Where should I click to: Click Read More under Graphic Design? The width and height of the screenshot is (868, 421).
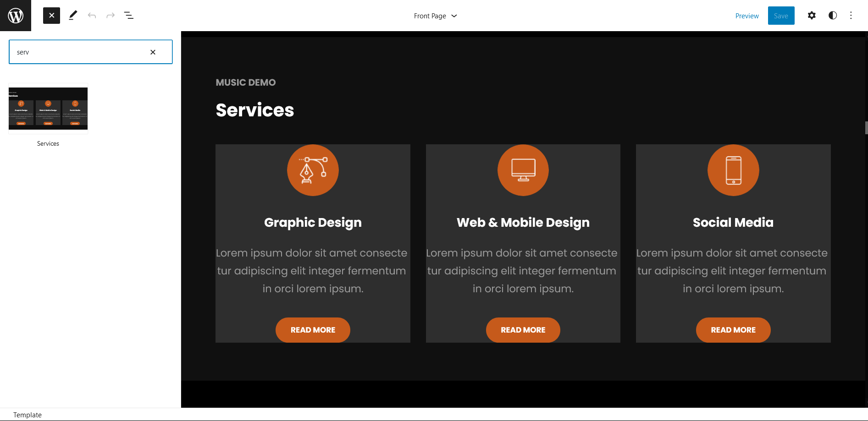(313, 330)
